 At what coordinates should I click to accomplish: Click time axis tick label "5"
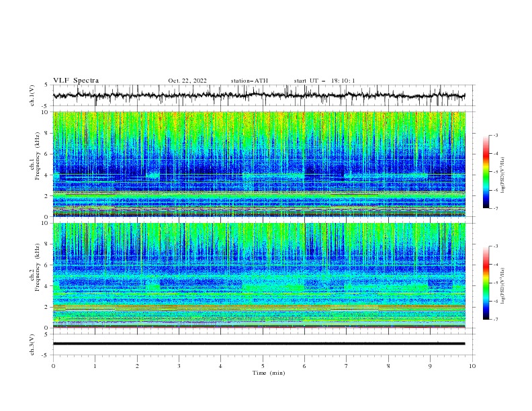[x=263, y=366]
